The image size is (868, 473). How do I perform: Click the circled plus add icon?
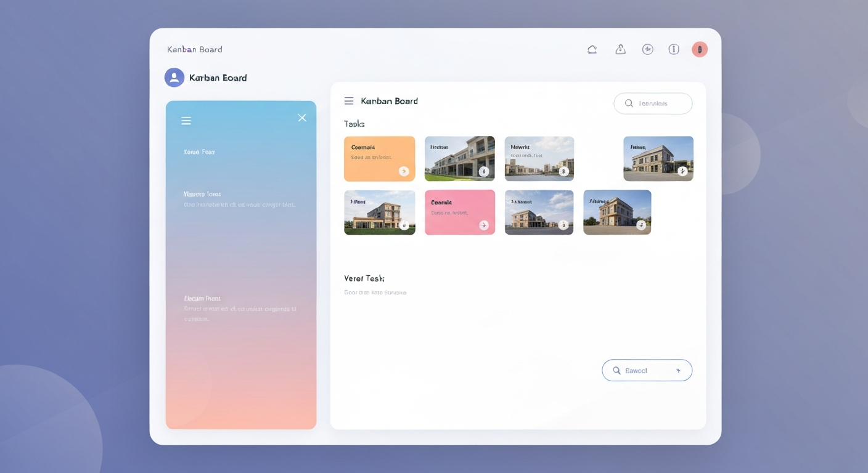click(x=647, y=49)
